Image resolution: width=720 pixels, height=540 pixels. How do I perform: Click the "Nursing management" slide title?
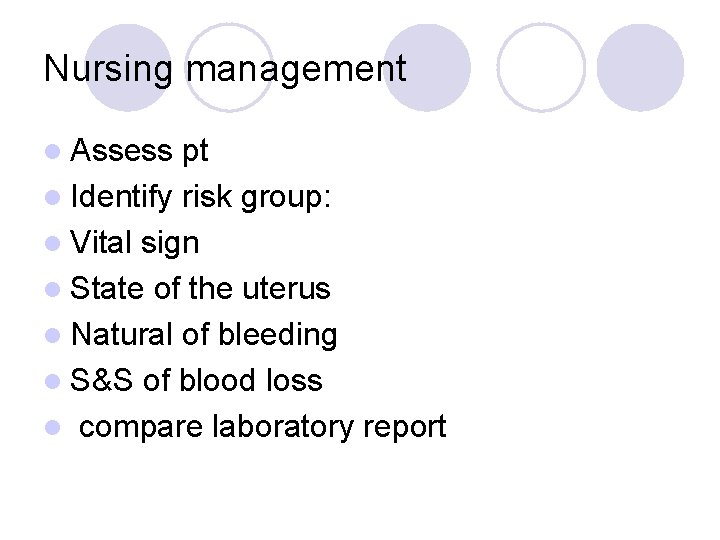[x=225, y=68]
